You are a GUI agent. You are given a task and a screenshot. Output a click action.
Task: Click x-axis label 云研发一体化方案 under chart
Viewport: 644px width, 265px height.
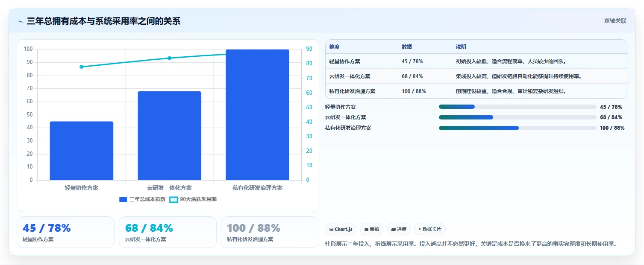(x=169, y=188)
